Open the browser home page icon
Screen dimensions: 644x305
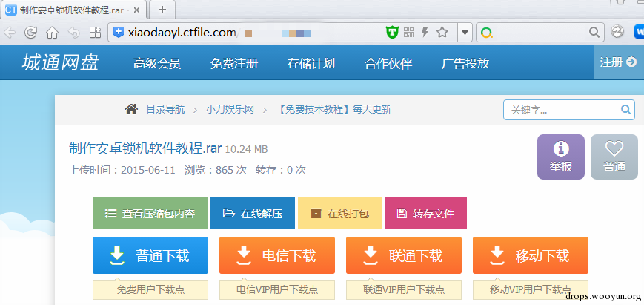pos(52,33)
